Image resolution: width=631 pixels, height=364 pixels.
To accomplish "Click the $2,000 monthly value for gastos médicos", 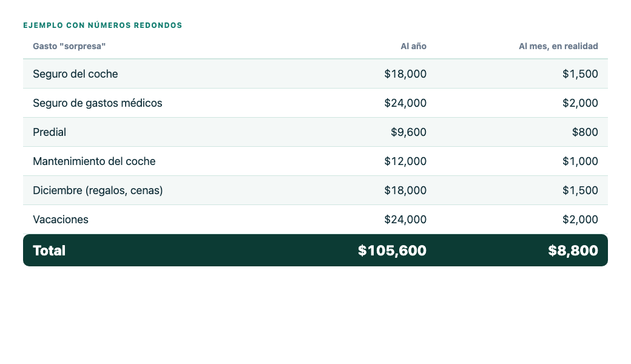I will pyautogui.click(x=580, y=103).
